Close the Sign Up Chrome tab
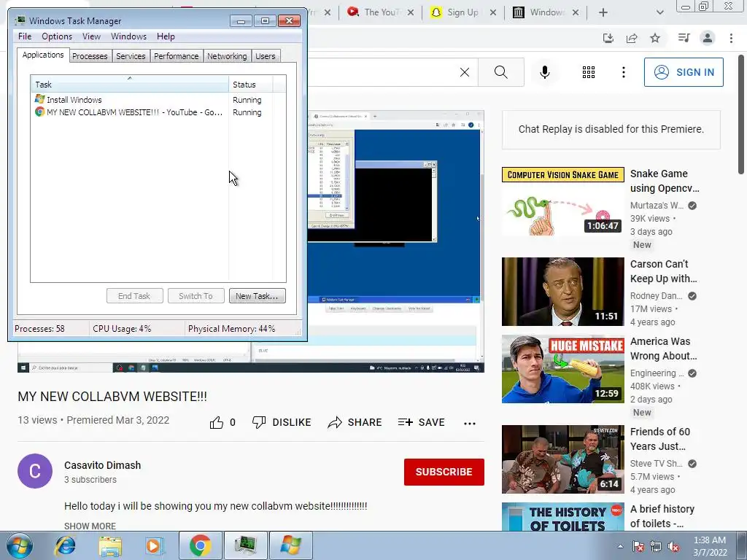747x560 pixels. [493, 12]
